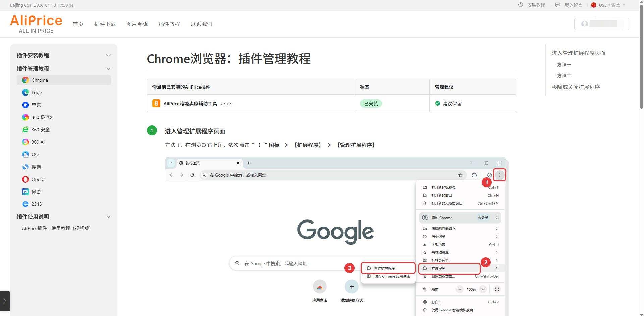Select 搜狗 browser in sidebar

pyautogui.click(x=36, y=167)
